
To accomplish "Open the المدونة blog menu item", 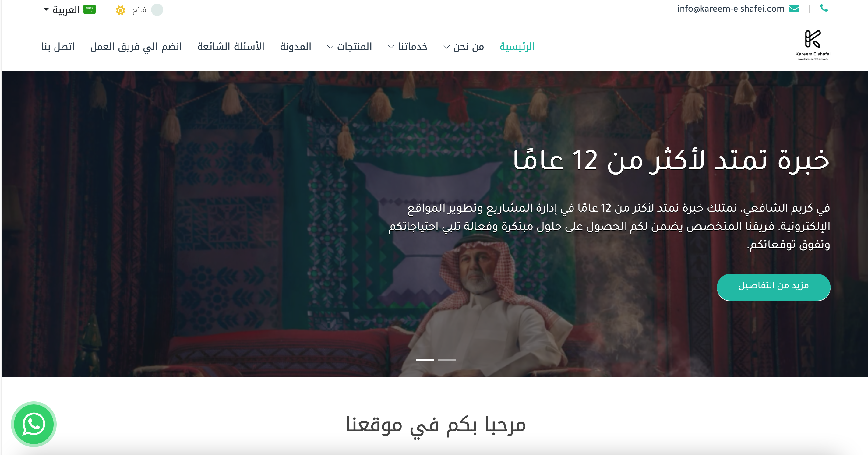I will (x=295, y=47).
